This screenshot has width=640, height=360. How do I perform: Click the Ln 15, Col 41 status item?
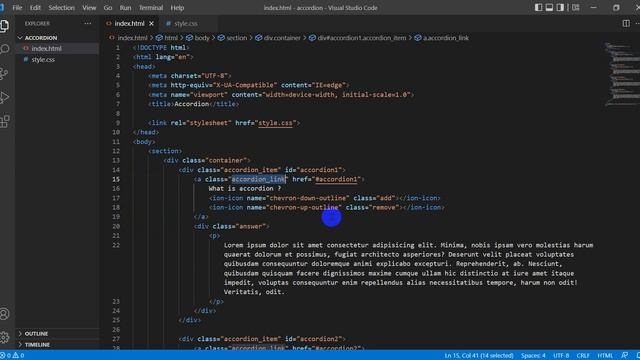click(x=479, y=356)
